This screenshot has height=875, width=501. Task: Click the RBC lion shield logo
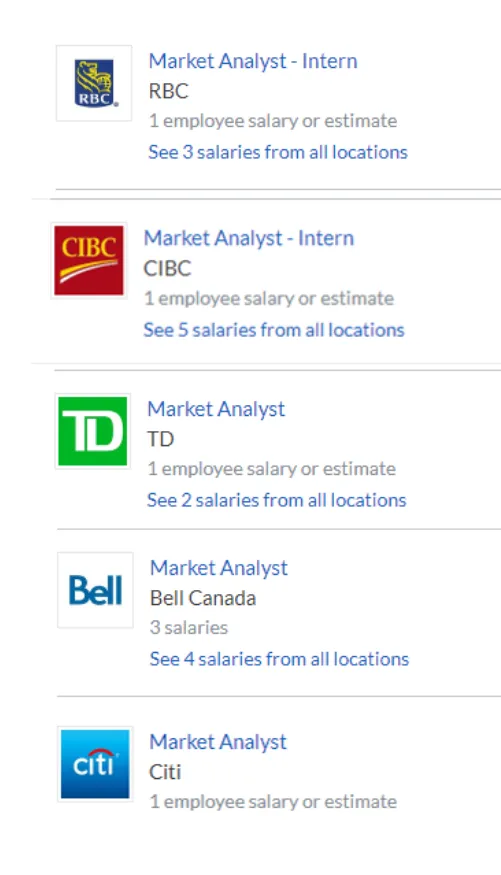94,83
